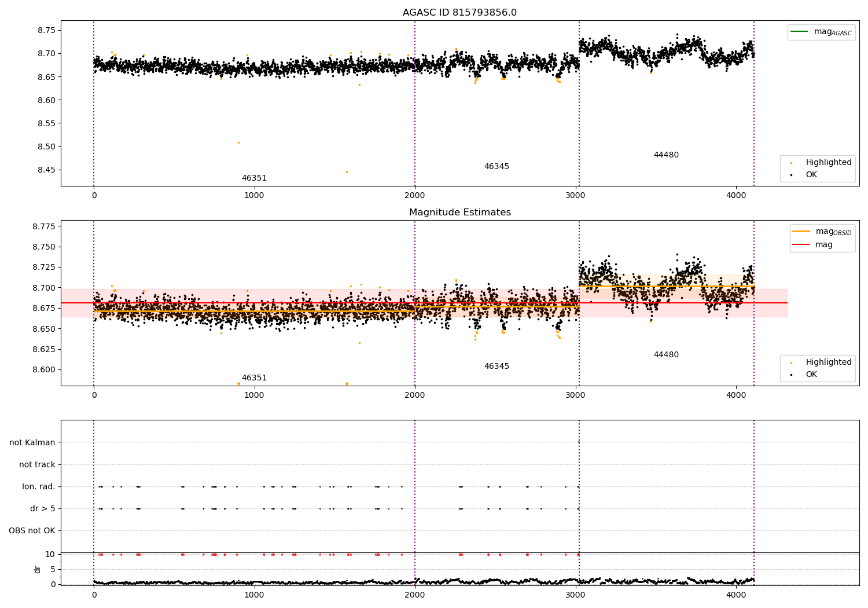The width and height of the screenshot is (868, 608).
Task: Click x-tick '4000' under the bottom plot
Action: [736, 594]
